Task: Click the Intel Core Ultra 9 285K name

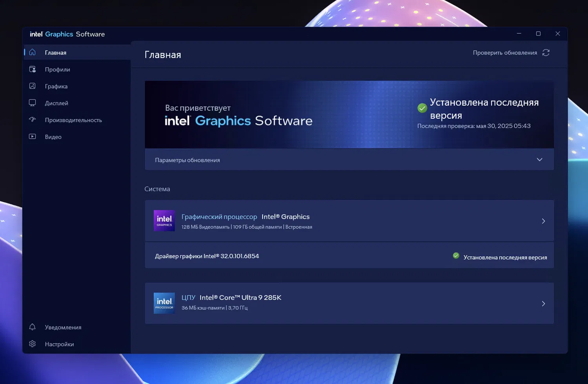Action: pos(240,297)
